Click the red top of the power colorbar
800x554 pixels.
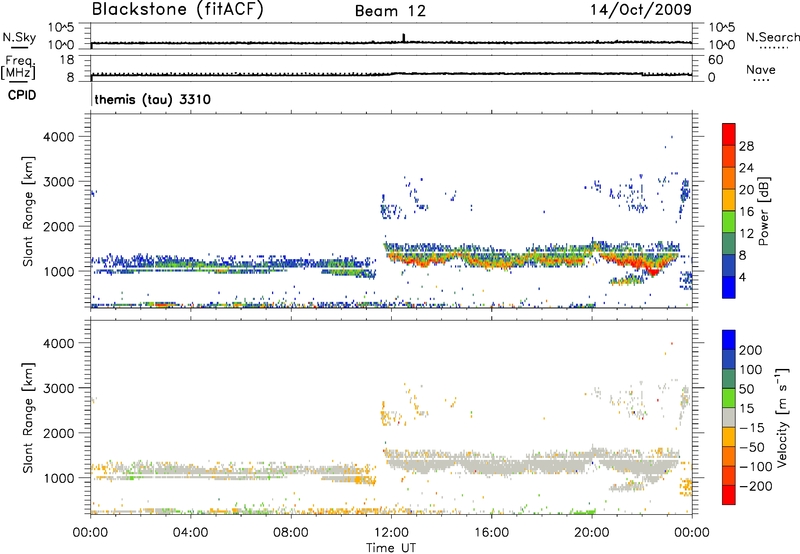729,133
